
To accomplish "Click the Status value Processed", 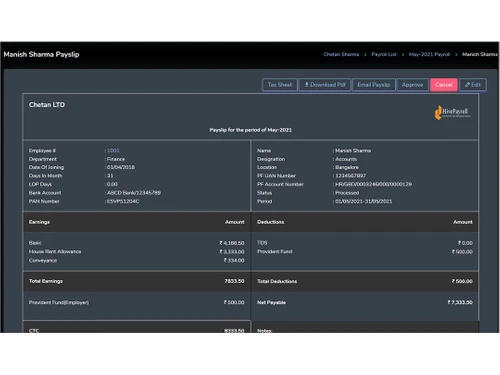I will [x=347, y=193].
